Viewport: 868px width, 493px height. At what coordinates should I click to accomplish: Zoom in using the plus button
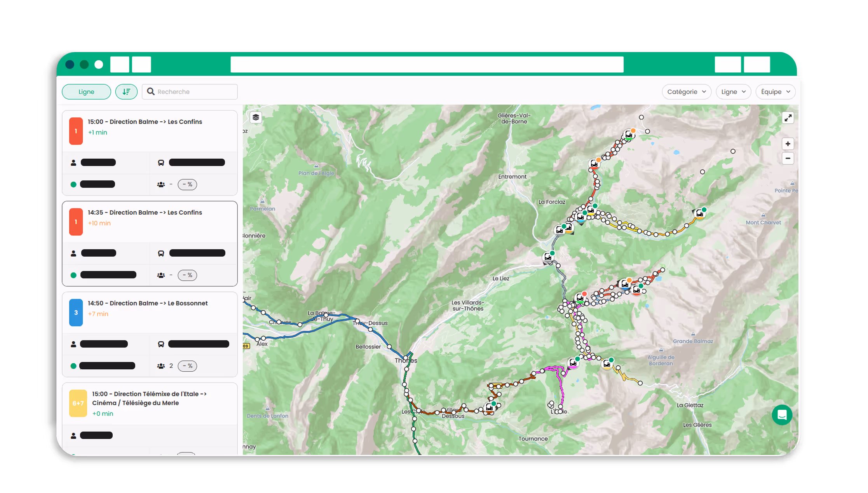click(x=788, y=144)
